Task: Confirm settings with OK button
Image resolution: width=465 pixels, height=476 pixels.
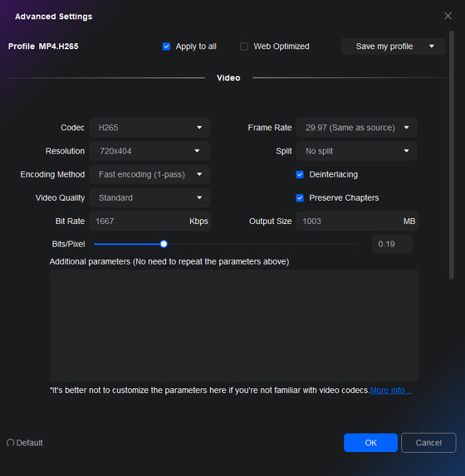Action: (x=371, y=443)
